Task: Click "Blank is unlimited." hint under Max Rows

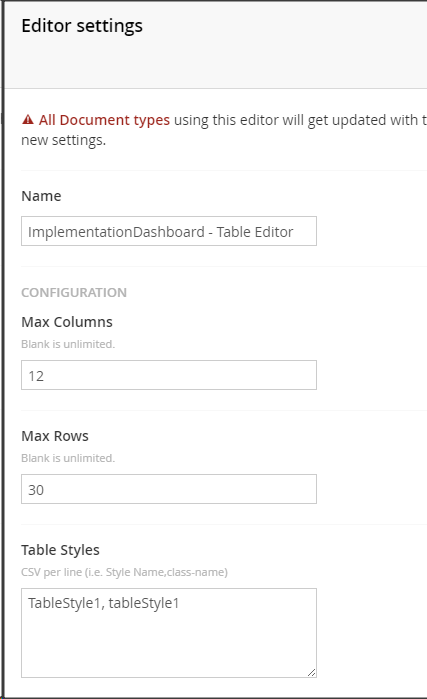Action: click(x=68, y=458)
